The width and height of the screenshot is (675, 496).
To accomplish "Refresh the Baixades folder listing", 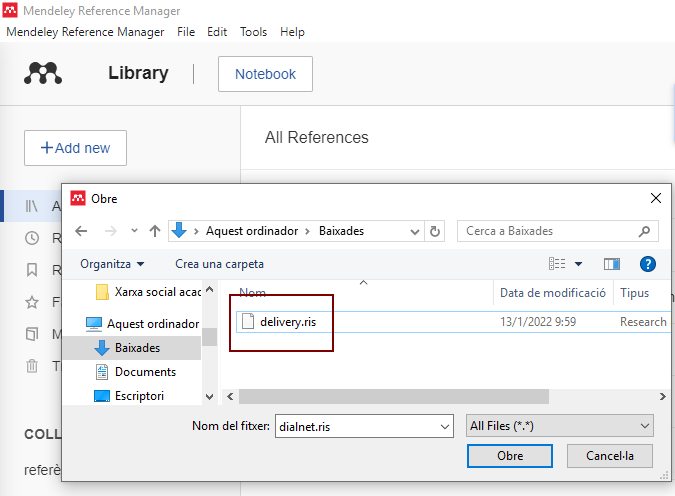I will tap(435, 231).
